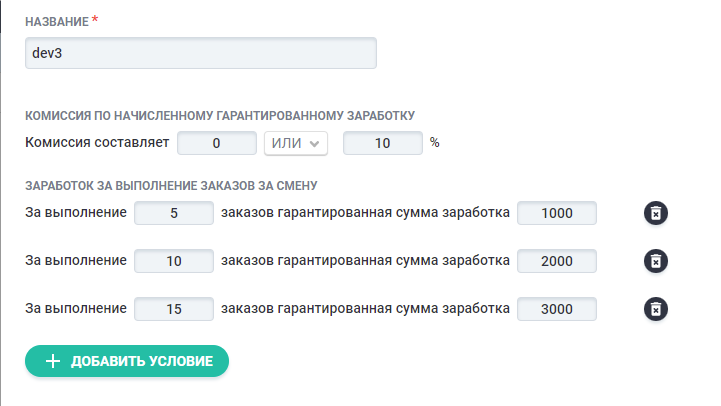Focus the order count field with 15

click(x=174, y=309)
